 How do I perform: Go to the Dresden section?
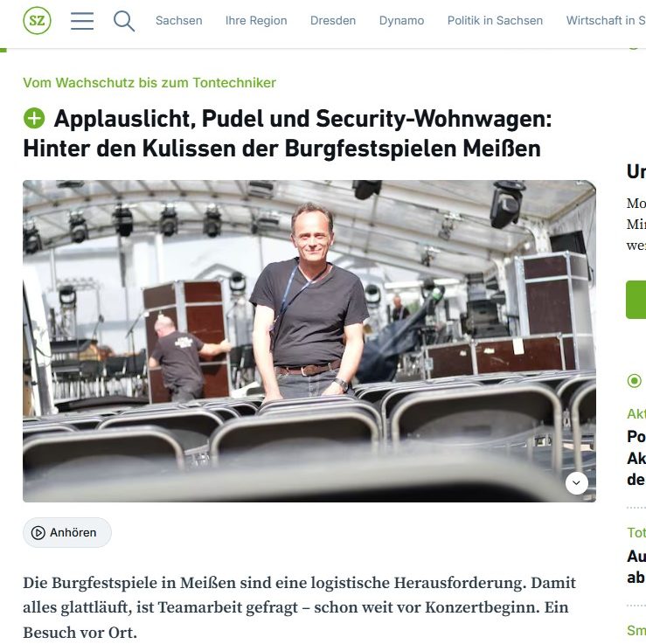click(333, 21)
